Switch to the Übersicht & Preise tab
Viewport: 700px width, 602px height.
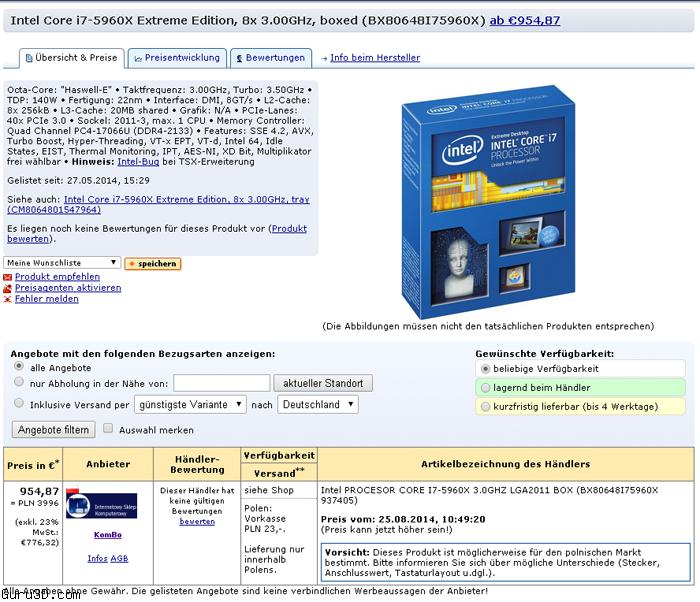tap(71, 58)
